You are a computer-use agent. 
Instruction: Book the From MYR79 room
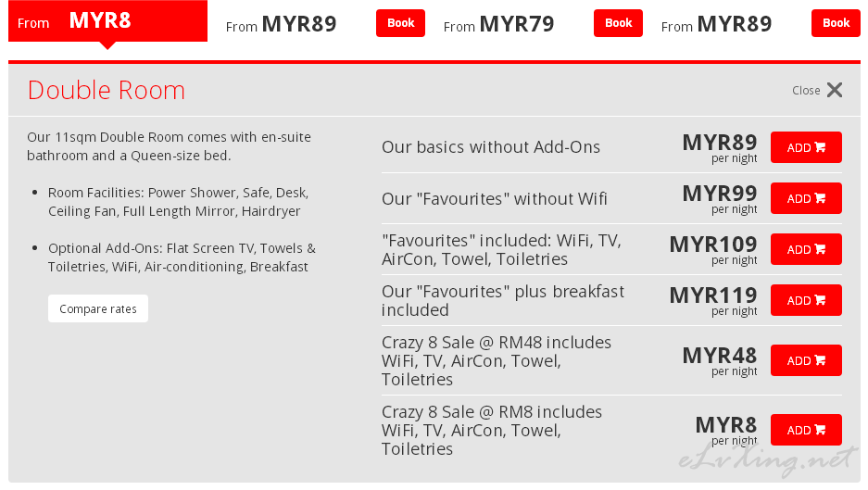(618, 23)
